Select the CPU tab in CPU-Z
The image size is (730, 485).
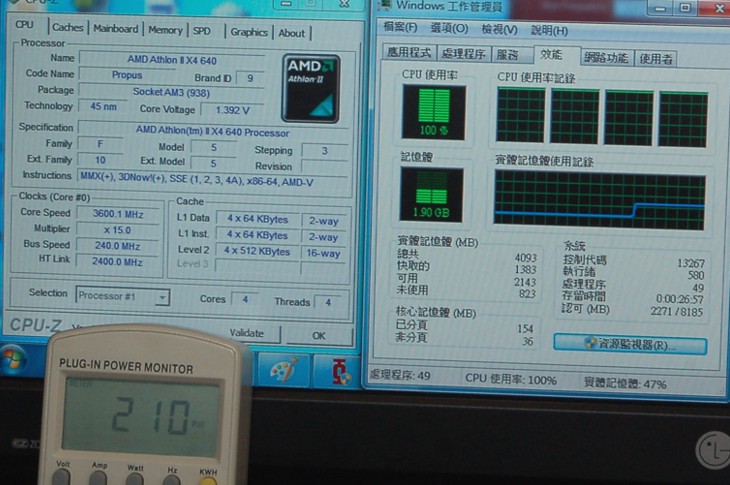25,25
